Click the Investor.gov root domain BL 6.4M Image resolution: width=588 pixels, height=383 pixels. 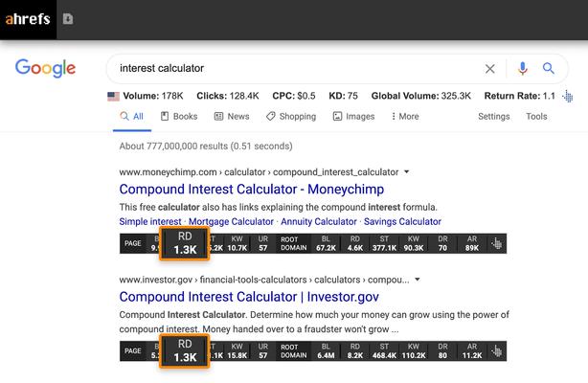326,351
